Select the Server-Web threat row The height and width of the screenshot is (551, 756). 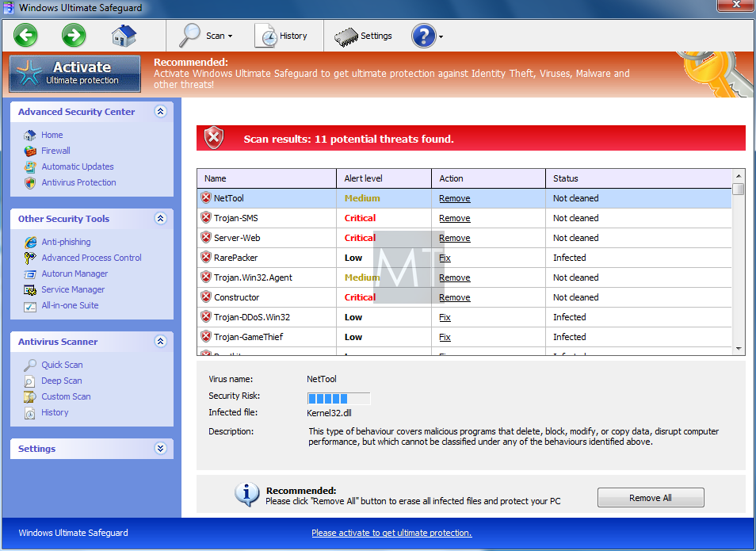coord(464,238)
